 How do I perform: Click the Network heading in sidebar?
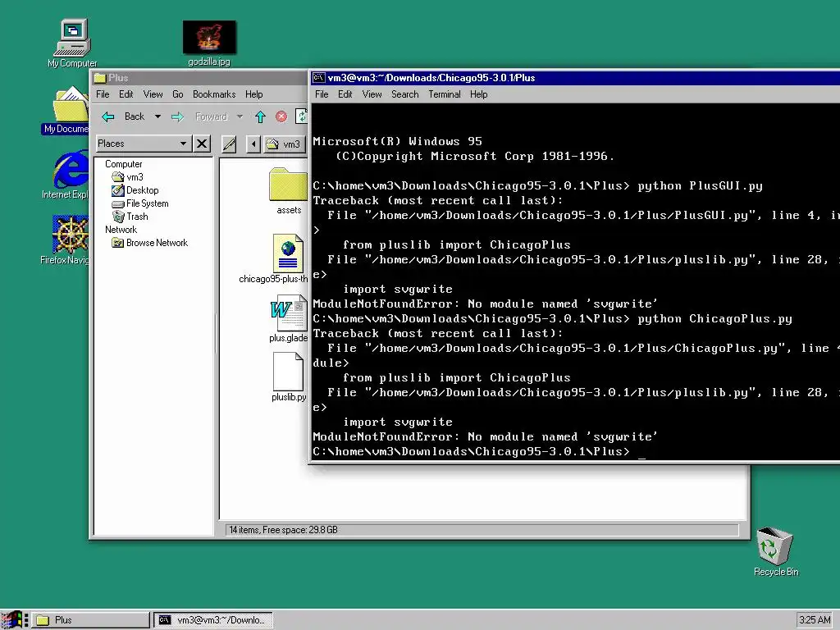[121, 230]
